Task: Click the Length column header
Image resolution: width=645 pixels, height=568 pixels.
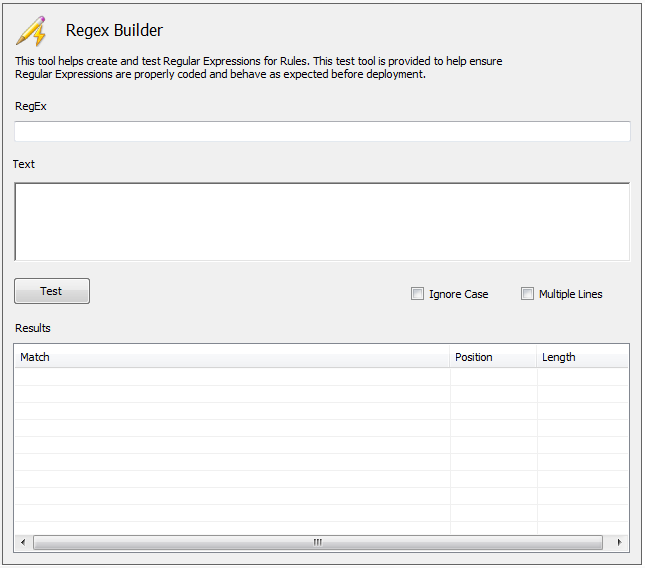Action: pos(582,357)
